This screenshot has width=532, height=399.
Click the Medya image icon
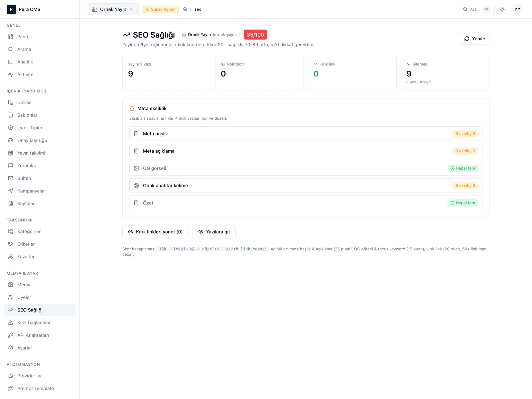point(11,285)
